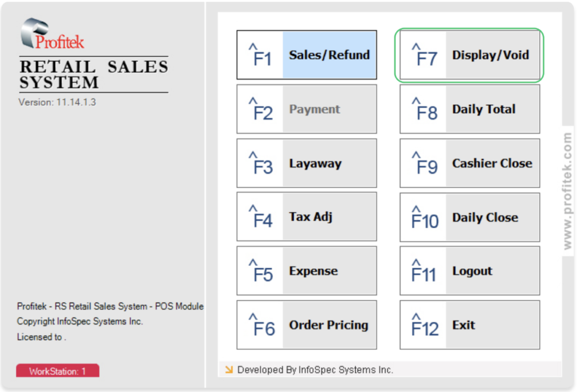Click the F3 shortcut icon
Screen dimensions: 577x392
(260, 163)
